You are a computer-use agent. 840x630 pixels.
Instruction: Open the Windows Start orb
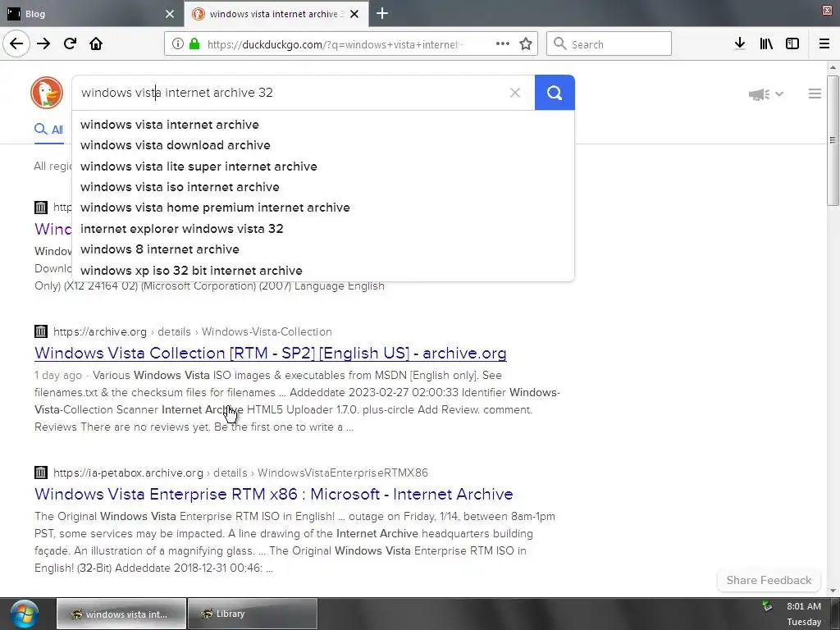[x=24, y=614]
